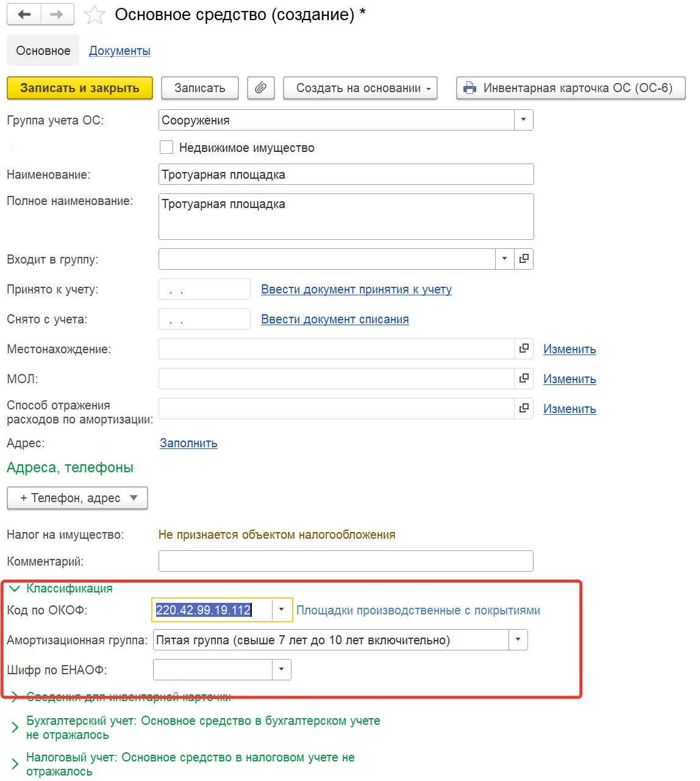The width and height of the screenshot is (700, 781).
Task: Click the 'Адреса, телефоны' heading
Action: pos(70,467)
